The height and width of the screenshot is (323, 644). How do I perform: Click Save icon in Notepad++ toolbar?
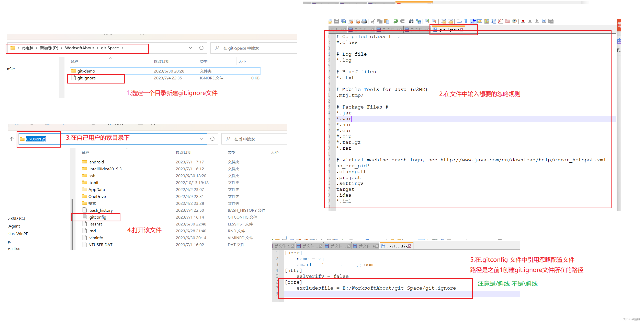click(336, 21)
